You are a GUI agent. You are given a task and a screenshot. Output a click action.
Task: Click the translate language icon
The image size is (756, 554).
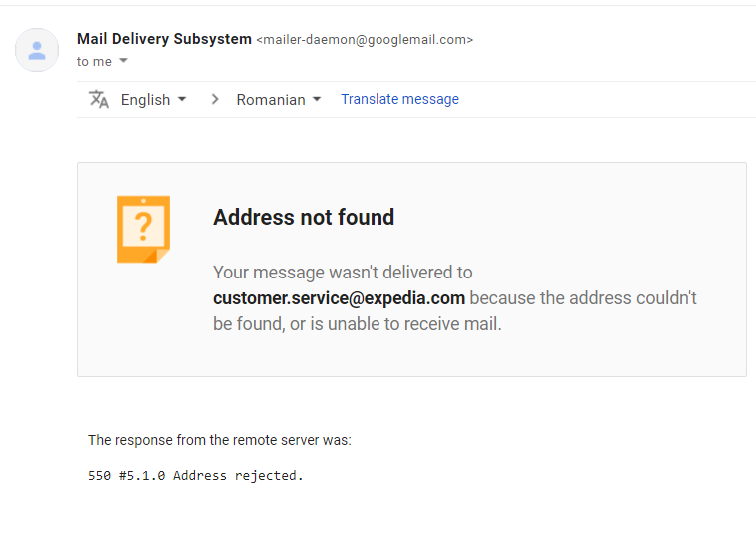(x=99, y=99)
